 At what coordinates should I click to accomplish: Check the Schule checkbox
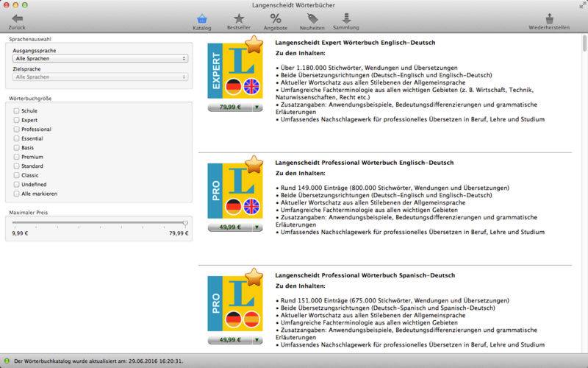(x=16, y=111)
